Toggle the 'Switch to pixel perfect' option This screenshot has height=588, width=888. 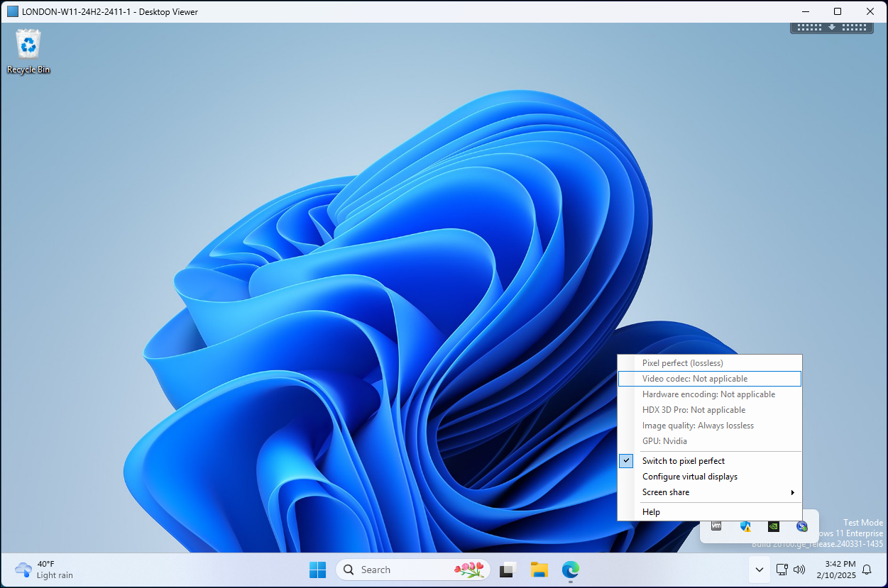683,461
